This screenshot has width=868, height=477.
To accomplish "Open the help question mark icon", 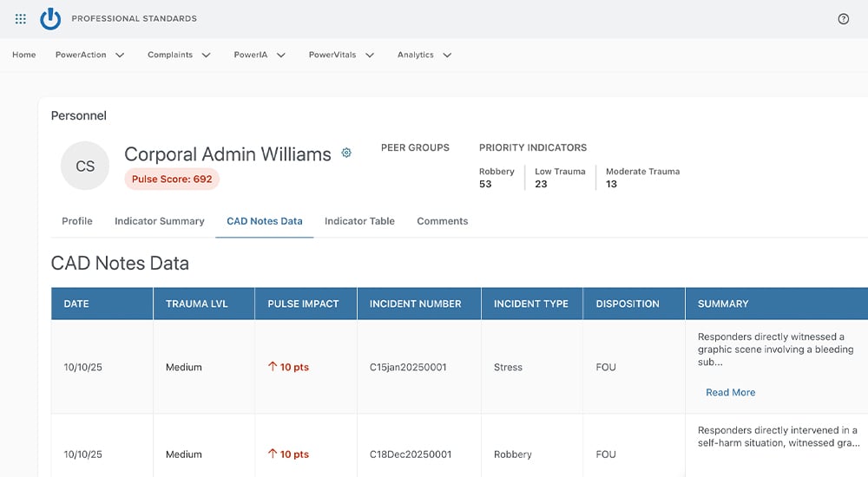I will click(x=844, y=19).
